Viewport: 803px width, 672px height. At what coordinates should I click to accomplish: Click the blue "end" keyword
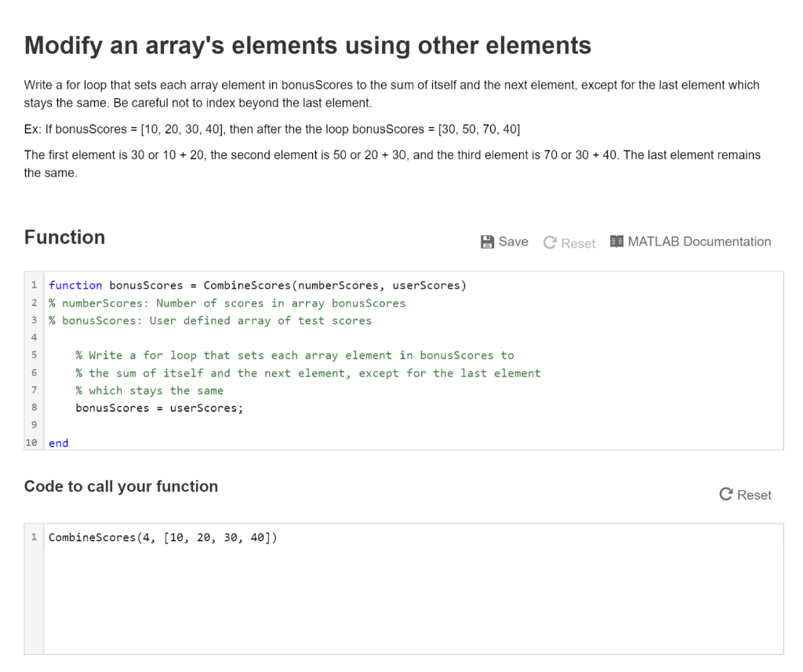[59, 443]
